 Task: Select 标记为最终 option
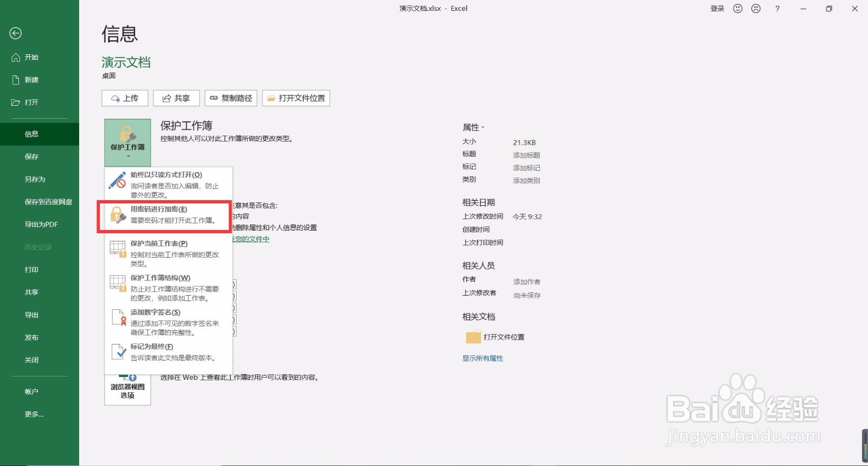[x=169, y=352]
